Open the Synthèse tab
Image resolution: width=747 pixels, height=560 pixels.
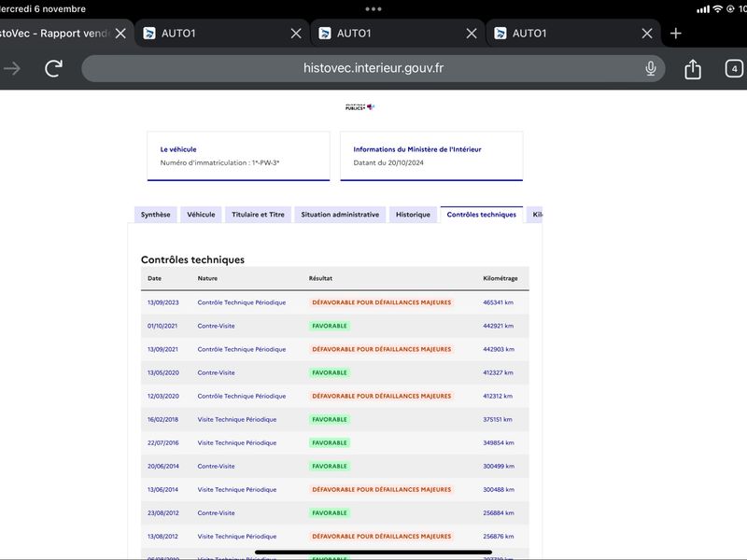click(155, 215)
